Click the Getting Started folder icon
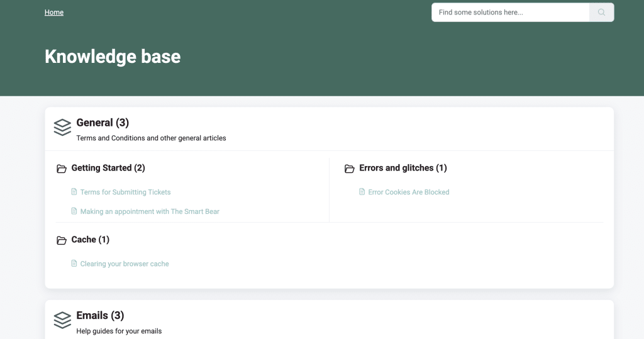This screenshot has width=644, height=339. [x=62, y=169]
